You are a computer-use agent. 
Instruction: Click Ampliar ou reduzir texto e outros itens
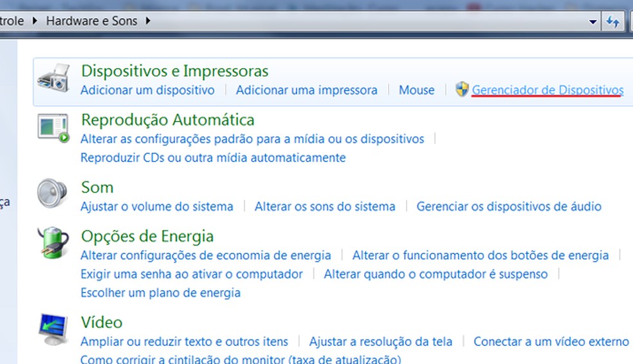click(x=185, y=341)
